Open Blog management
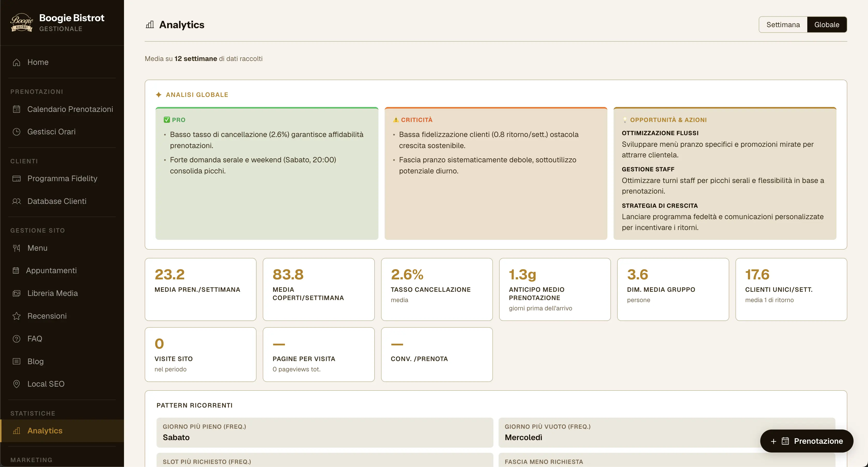 click(62, 361)
